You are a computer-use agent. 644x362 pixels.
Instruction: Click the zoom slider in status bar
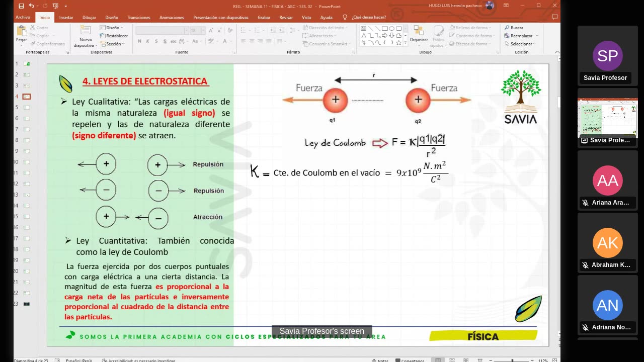pyautogui.click(x=512, y=360)
